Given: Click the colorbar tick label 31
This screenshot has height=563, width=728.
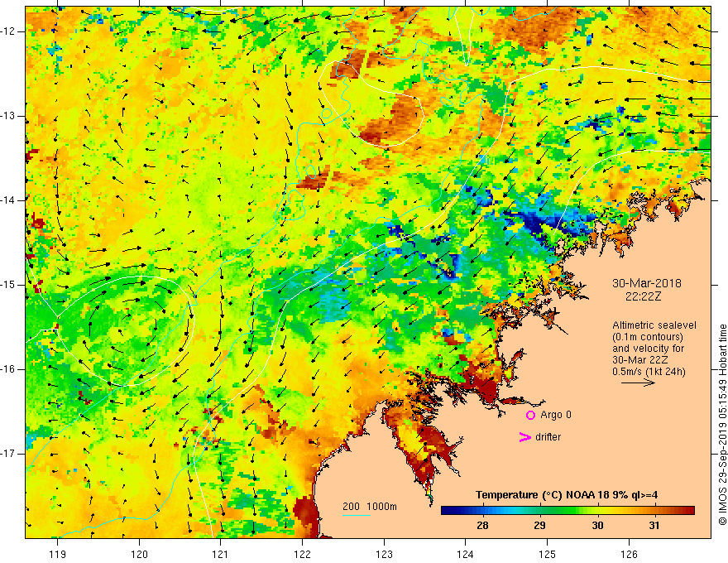Looking at the screenshot, I should tap(654, 526).
